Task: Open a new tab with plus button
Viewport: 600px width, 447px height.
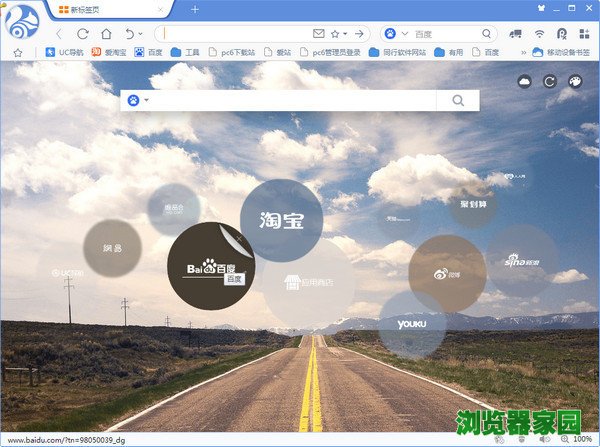Action: pos(195,9)
